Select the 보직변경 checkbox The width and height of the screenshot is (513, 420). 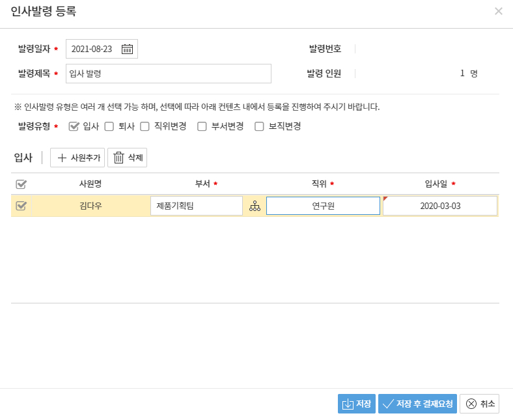[259, 126]
